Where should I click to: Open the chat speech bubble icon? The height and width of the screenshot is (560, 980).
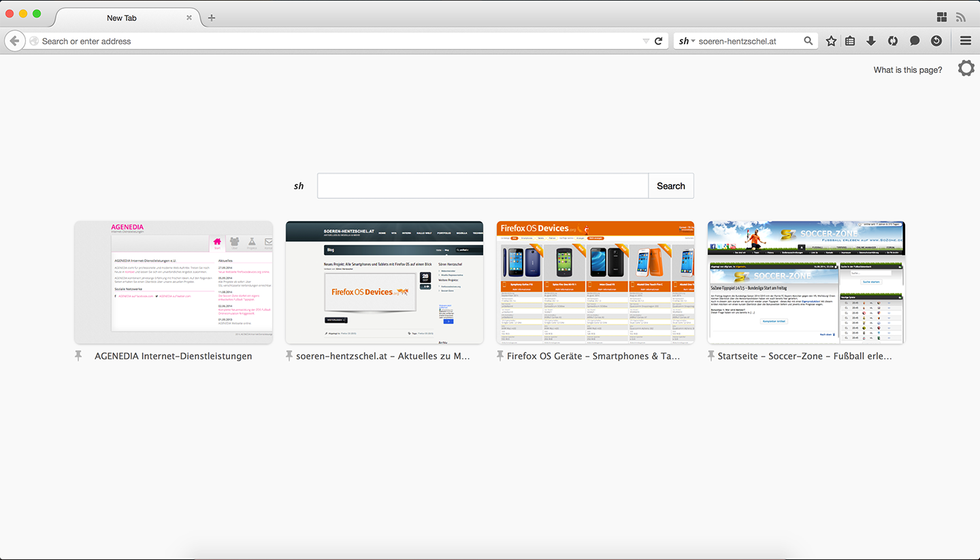[915, 41]
